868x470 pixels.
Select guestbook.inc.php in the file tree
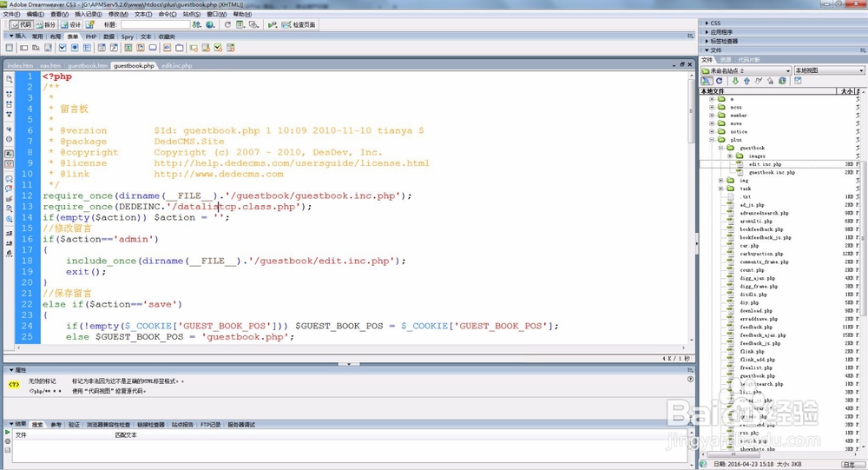click(x=771, y=172)
